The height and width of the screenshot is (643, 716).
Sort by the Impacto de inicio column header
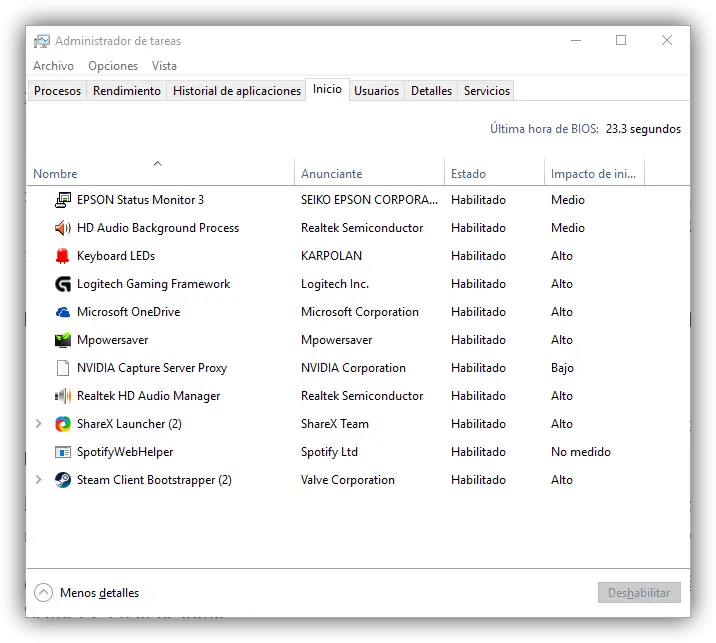(593, 174)
